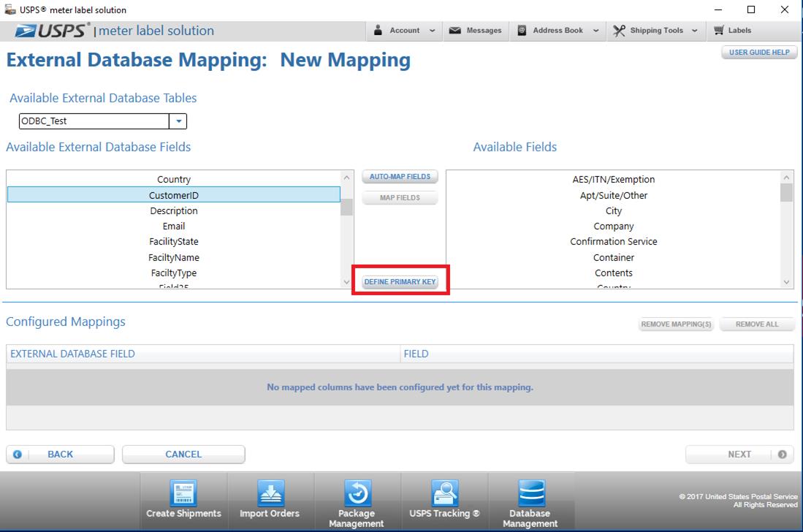Click the Define Primary Key button

400,281
